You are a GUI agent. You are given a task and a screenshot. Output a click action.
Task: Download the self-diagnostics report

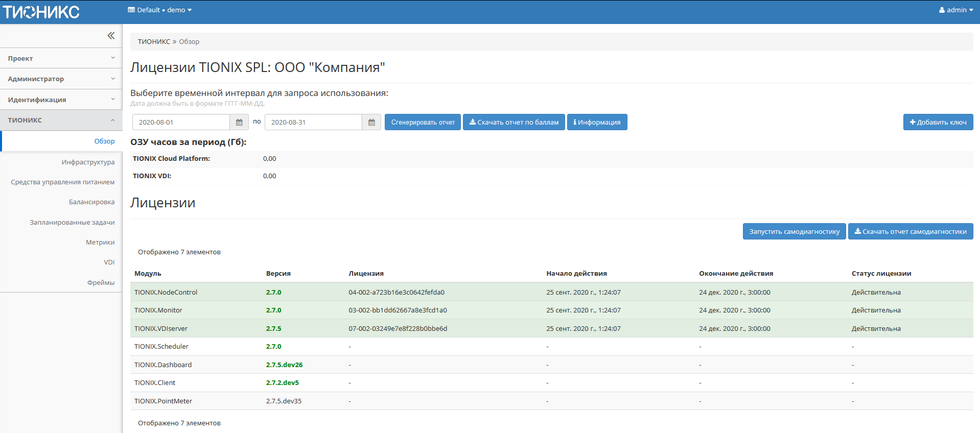[910, 232]
